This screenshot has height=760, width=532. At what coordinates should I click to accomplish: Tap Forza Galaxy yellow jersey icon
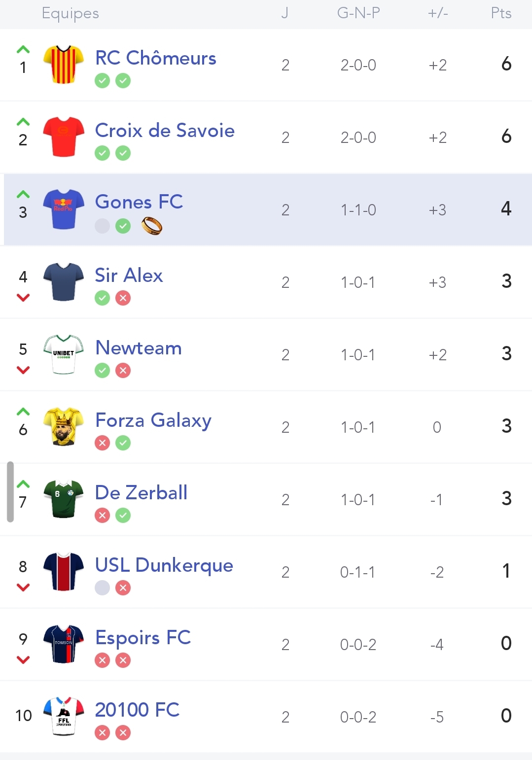click(64, 427)
